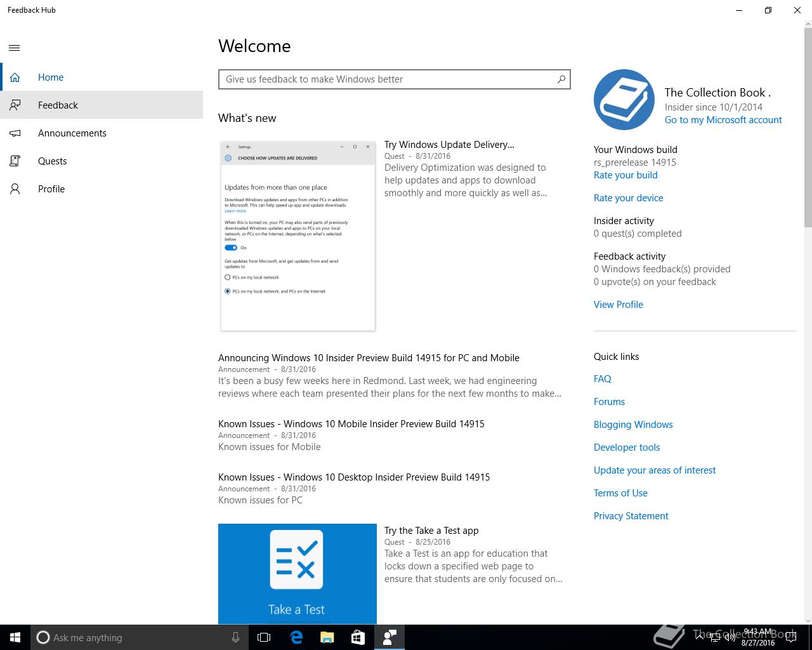
Task: Click the volume speaker tray icon
Action: [x=730, y=637]
